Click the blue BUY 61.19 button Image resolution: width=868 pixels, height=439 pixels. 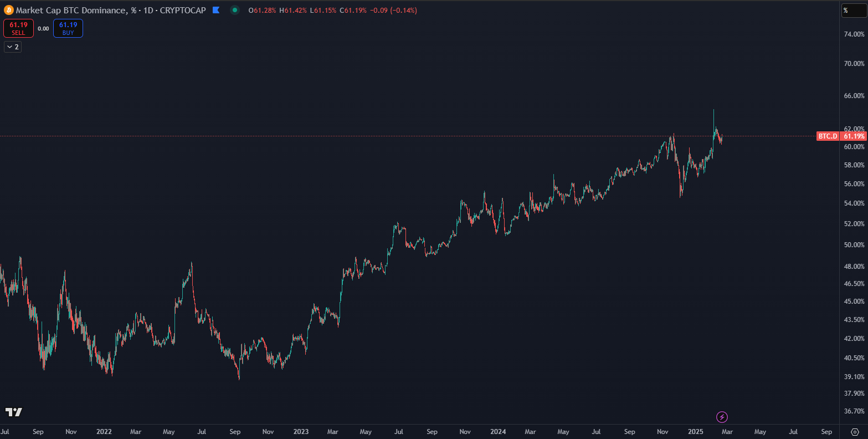(68, 28)
